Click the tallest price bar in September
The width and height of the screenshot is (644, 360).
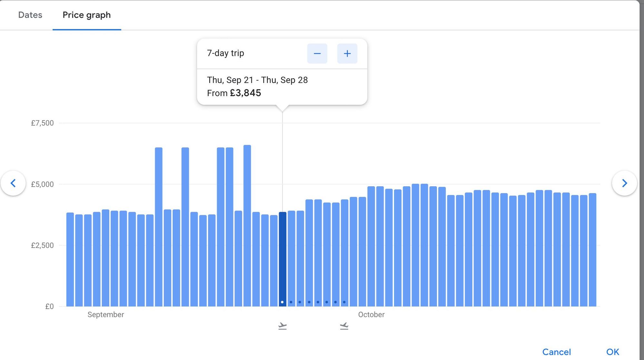coord(247,226)
